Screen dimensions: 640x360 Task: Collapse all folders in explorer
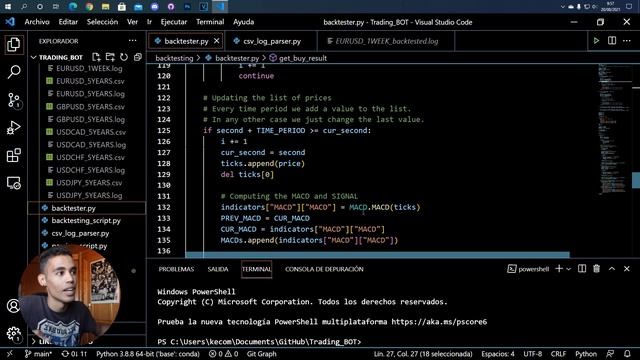138,57
